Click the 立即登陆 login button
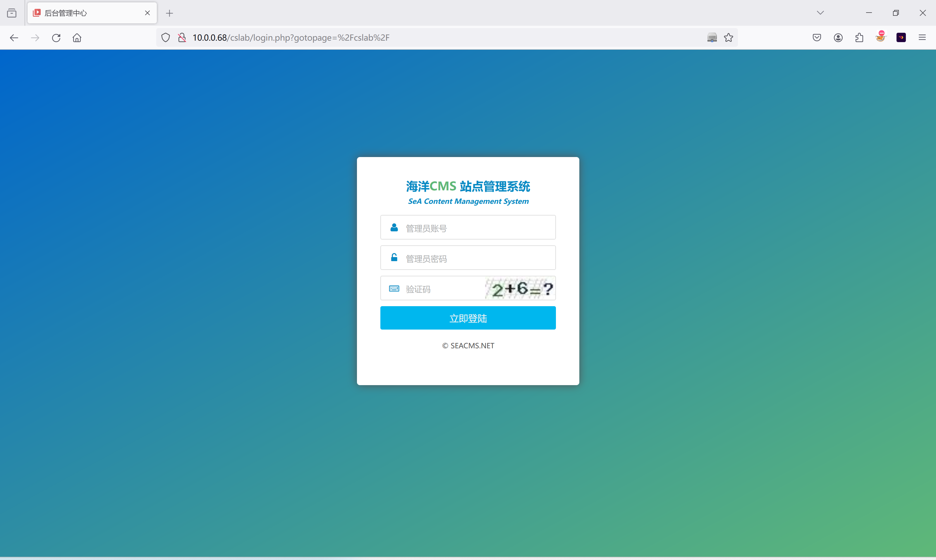Viewport: 936px width, 560px height. pyautogui.click(x=468, y=318)
